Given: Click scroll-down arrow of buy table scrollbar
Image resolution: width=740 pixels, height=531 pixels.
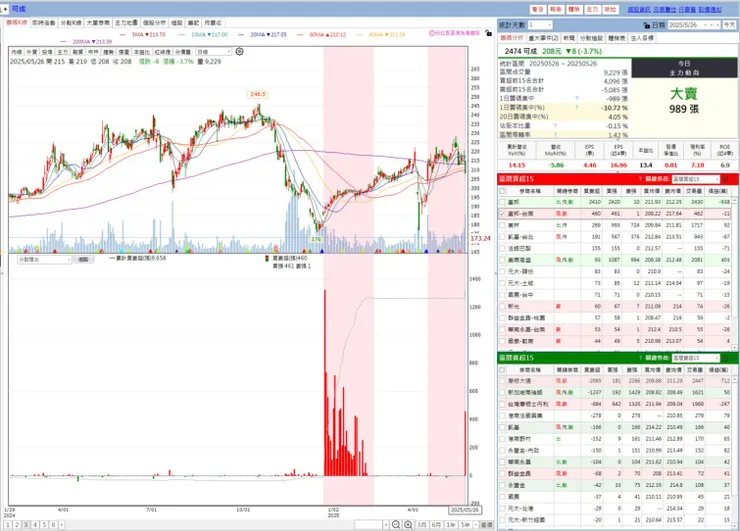Looking at the screenshot, I should pos(735,347).
